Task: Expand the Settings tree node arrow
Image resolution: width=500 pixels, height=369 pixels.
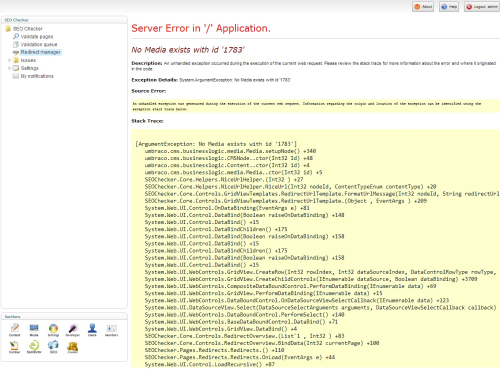Action: point(9,68)
